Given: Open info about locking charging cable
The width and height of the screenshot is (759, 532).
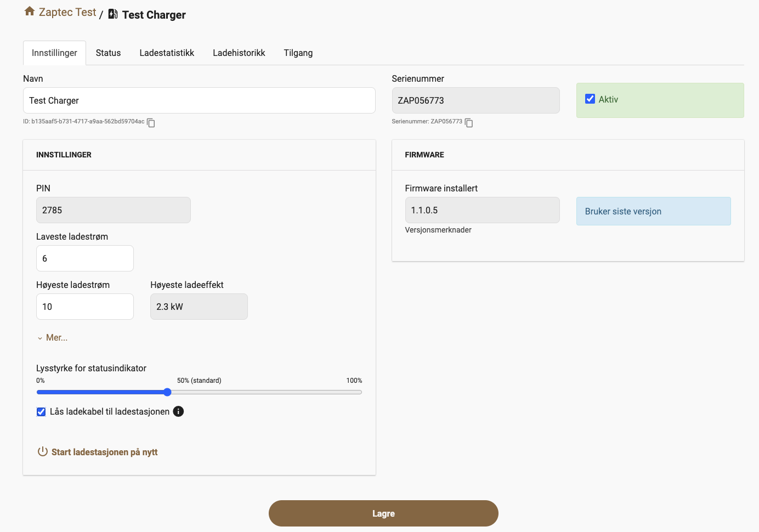Looking at the screenshot, I should click(x=178, y=411).
